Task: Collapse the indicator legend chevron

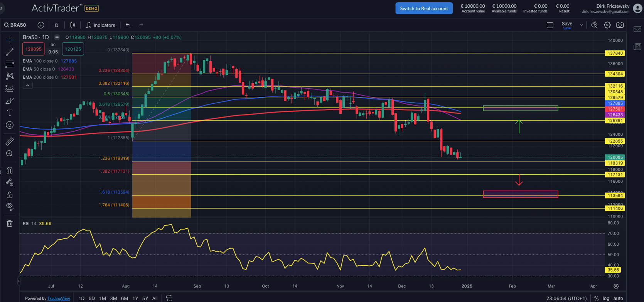Action: pos(28,85)
